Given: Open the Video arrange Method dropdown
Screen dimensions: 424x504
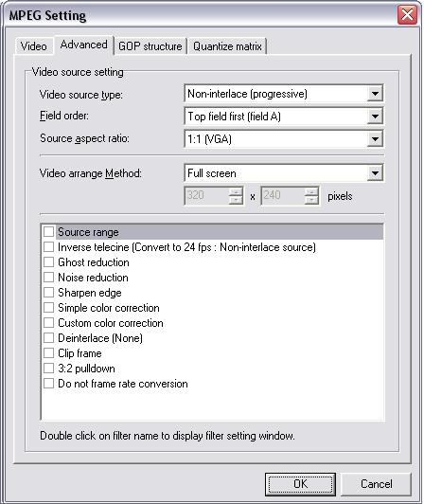Looking at the screenshot, I should [375, 173].
